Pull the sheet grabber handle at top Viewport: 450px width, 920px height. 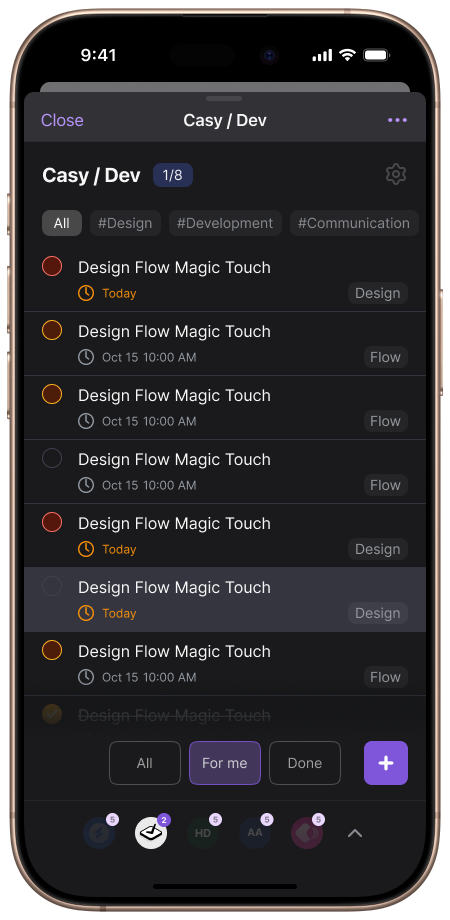pos(224,99)
